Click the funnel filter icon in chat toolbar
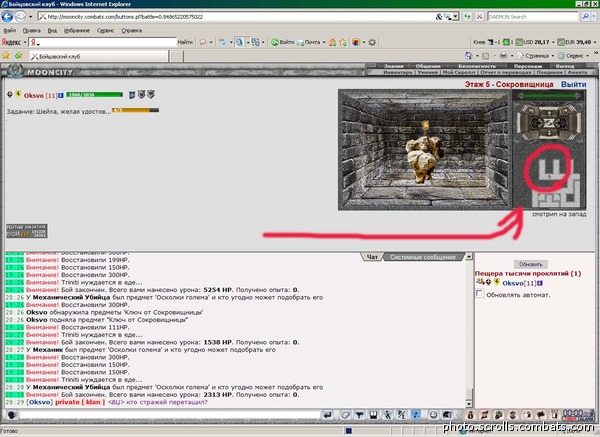This screenshot has height=437, width=600. (359, 415)
